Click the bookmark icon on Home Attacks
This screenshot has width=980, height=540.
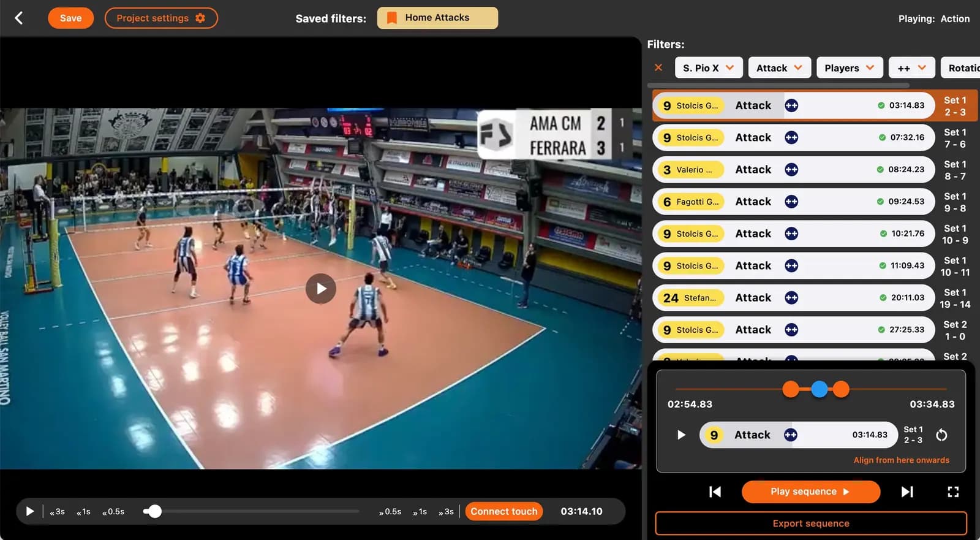[392, 18]
